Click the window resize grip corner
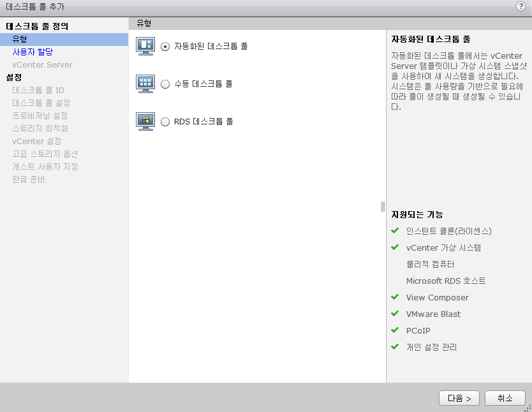532x412 pixels. click(528, 408)
